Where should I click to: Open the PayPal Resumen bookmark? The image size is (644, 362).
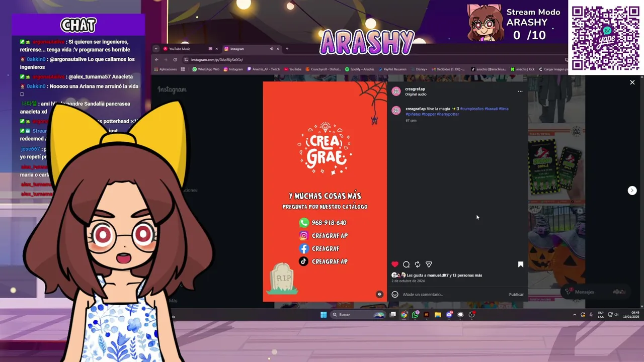392,69
